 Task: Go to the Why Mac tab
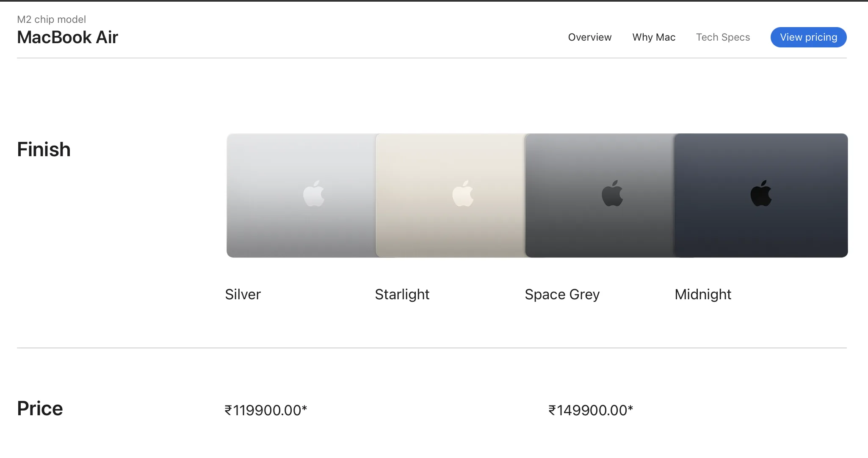click(x=654, y=37)
